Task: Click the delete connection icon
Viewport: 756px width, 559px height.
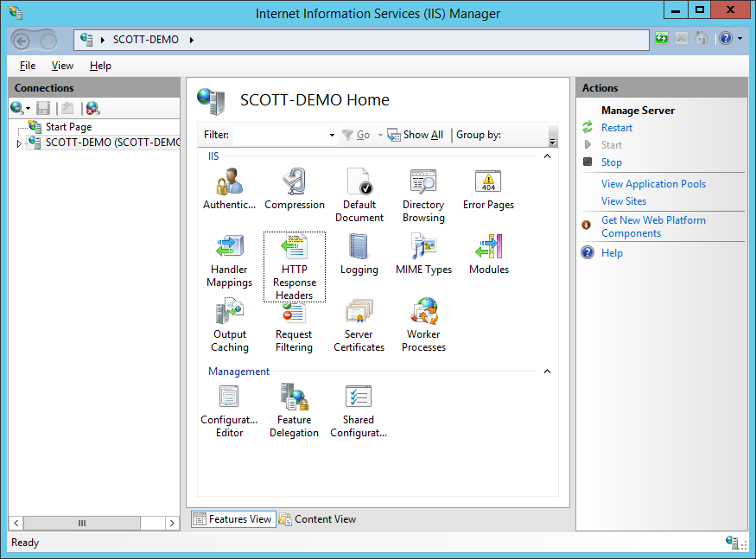Action: tap(92, 107)
